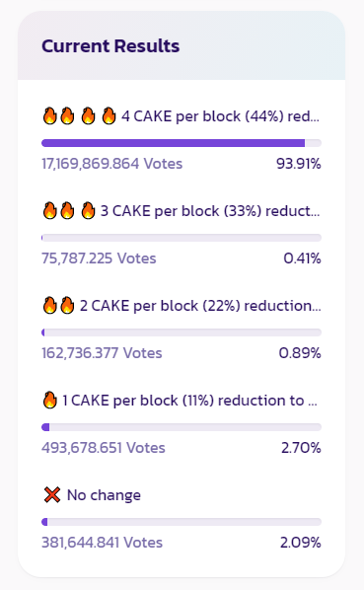Select the 3 CAKE per block (33%) option text
Screen dimensions: 364x590
click(210, 211)
